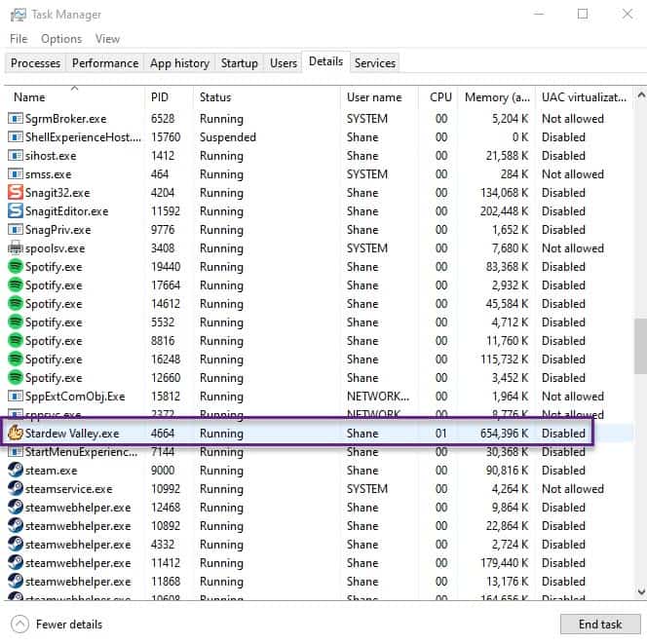Click the StartMenuExperience process icon

(x=16, y=452)
